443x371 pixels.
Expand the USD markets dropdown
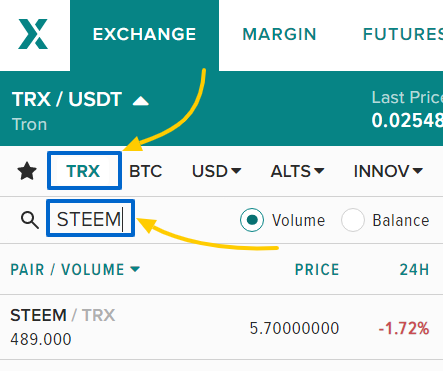coord(216,171)
